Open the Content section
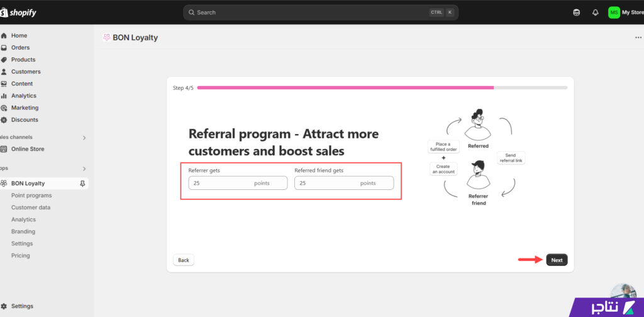The image size is (644, 317). pos(22,84)
